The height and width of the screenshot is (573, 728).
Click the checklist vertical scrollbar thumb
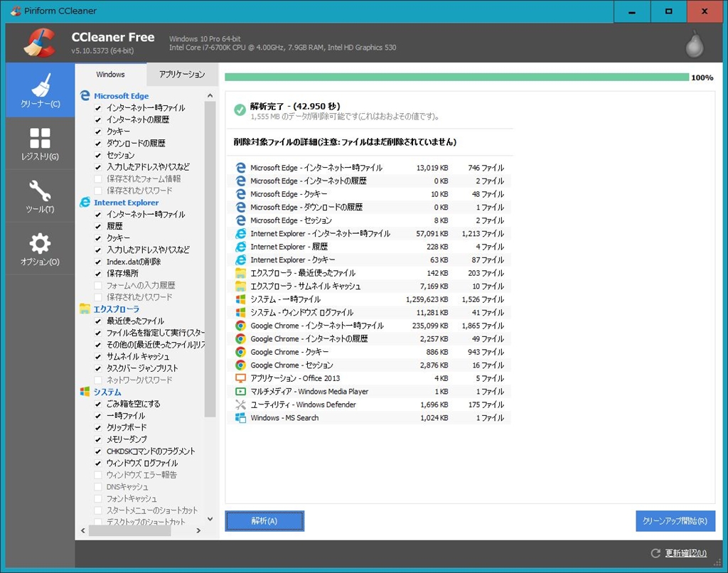coord(210,259)
